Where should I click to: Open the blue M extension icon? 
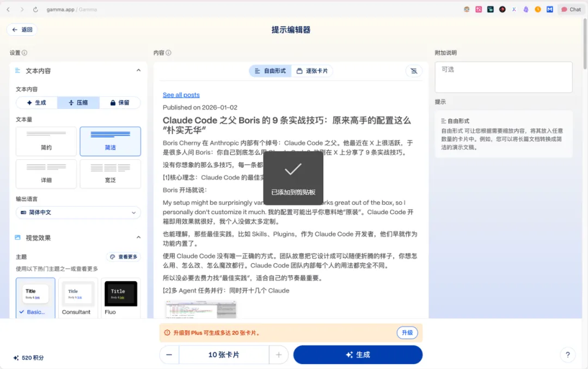(550, 9)
